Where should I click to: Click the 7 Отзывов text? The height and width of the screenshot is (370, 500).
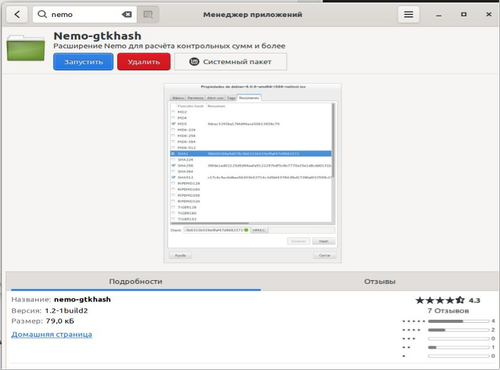tap(448, 311)
